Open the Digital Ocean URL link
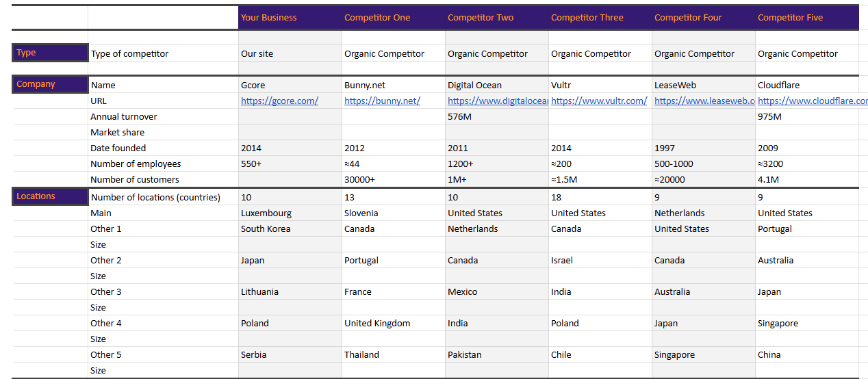868x379 pixels. (498, 101)
